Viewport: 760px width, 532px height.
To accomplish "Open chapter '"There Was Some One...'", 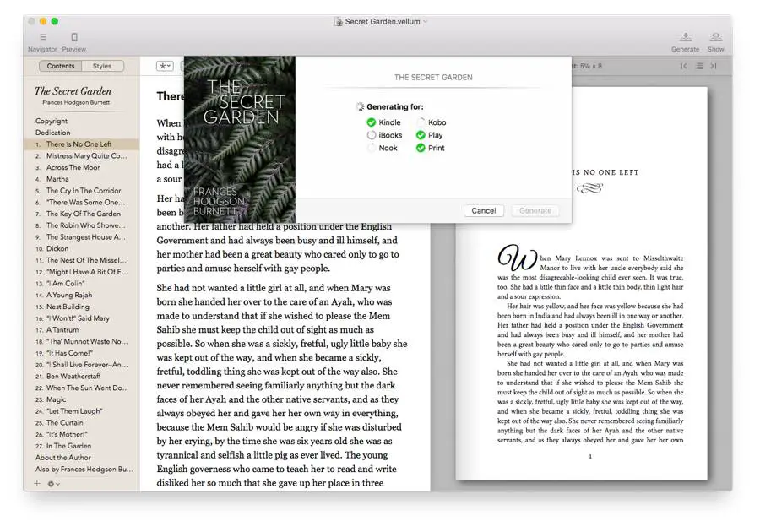I will (81, 203).
